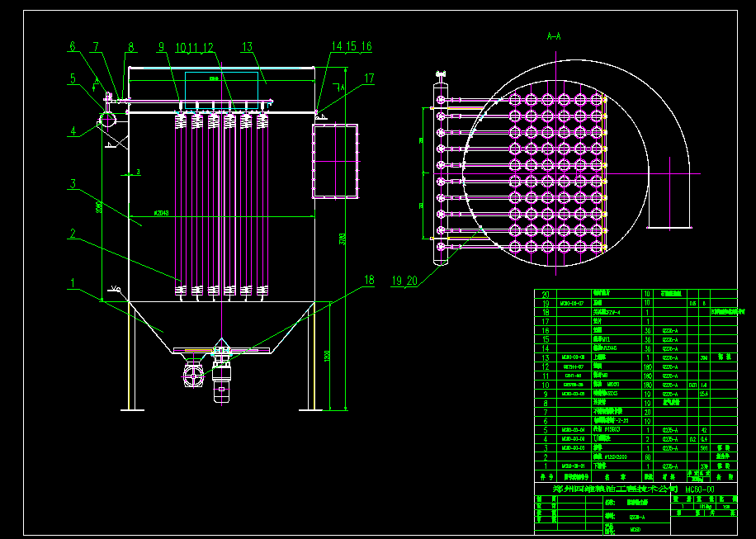Click quantity 60 in parts list row 2
Screen dimensions: 756x539
click(648, 457)
